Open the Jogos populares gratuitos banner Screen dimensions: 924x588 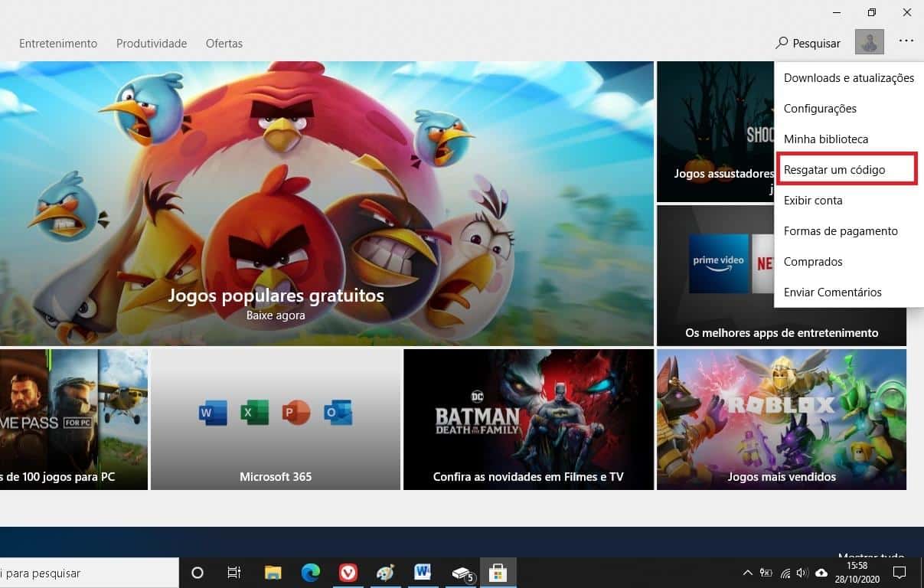(x=327, y=204)
